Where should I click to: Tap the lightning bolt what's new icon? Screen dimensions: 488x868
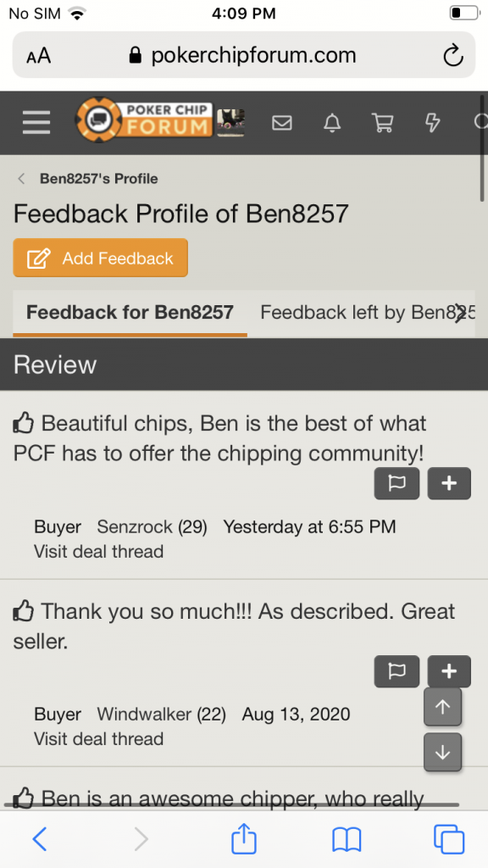tap(432, 122)
